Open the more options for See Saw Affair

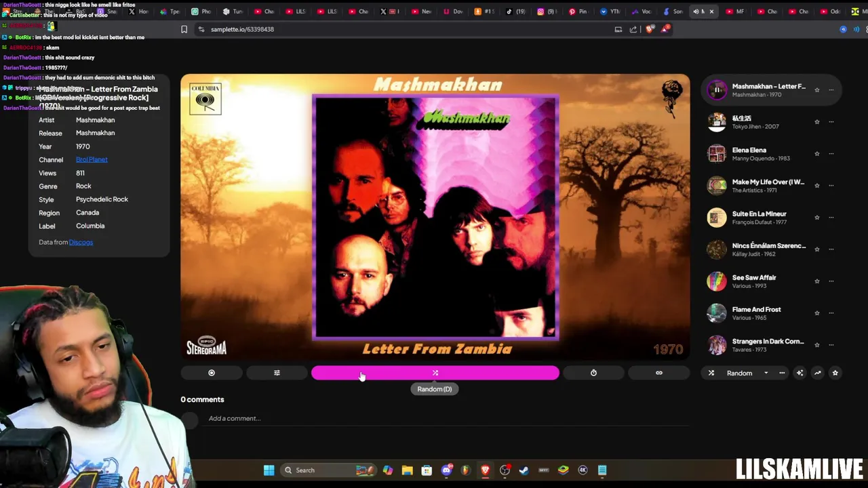click(x=831, y=281)
